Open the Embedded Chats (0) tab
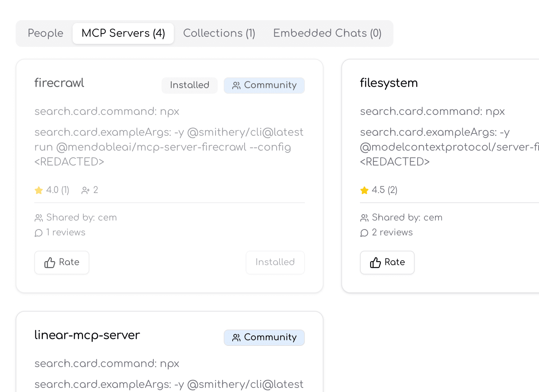This screenshot has width=539, height=392. tap(327, 33)
